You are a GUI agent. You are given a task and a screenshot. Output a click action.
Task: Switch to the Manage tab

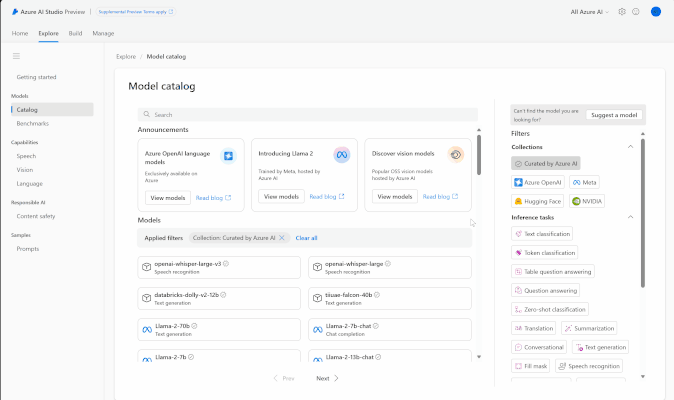tap(103, 33)
